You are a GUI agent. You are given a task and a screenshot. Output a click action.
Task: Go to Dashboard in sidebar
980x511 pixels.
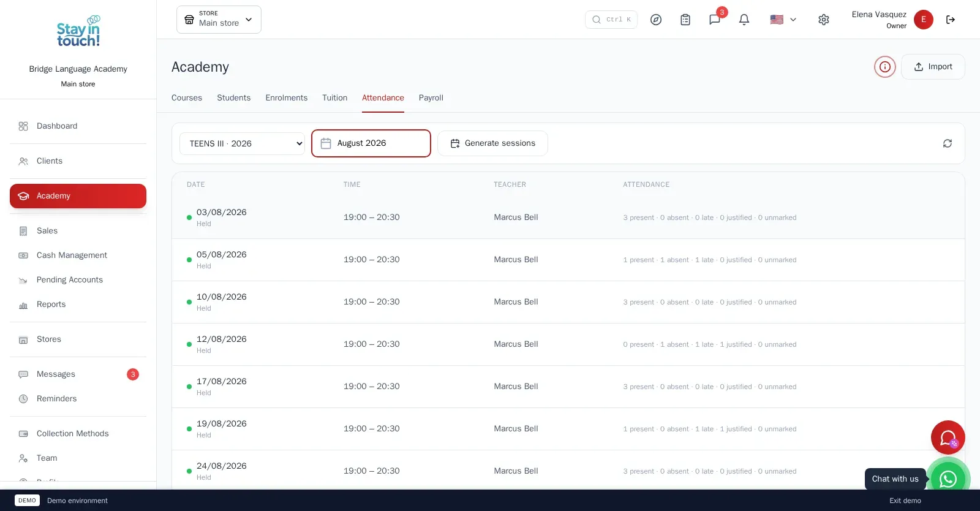point(78,126)
